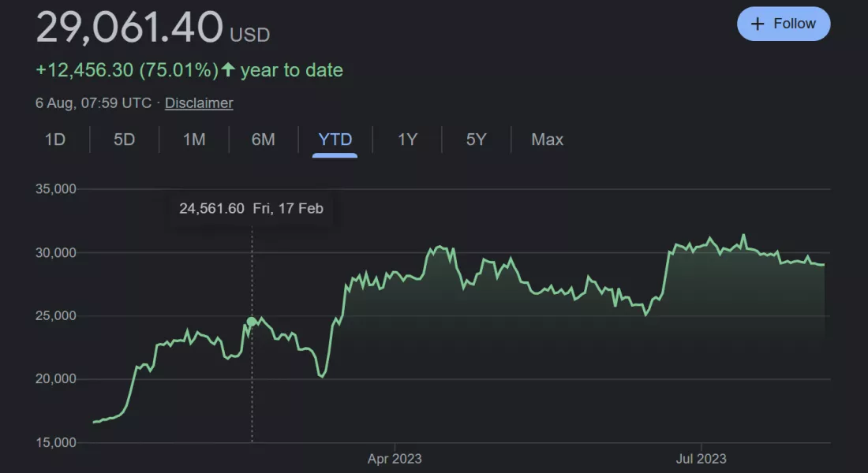The width and height of the screenshot is (868, 473).
Task: Switch chart to 6M range
Action: click(263, 140)
